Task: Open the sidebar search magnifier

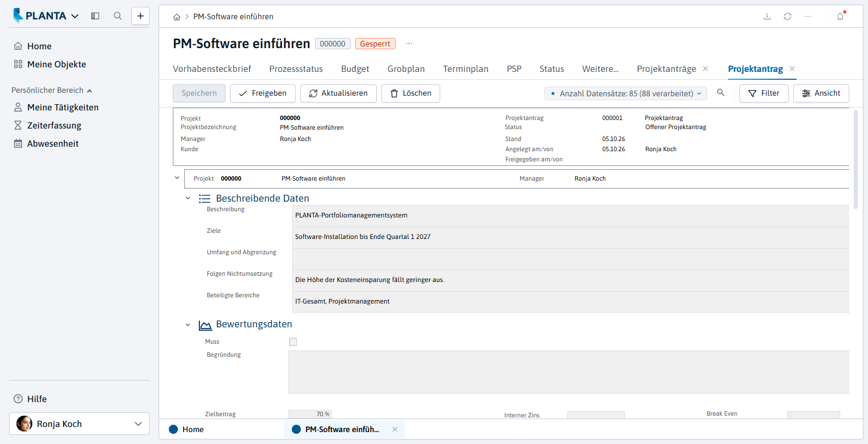Action: pos(118,16)
